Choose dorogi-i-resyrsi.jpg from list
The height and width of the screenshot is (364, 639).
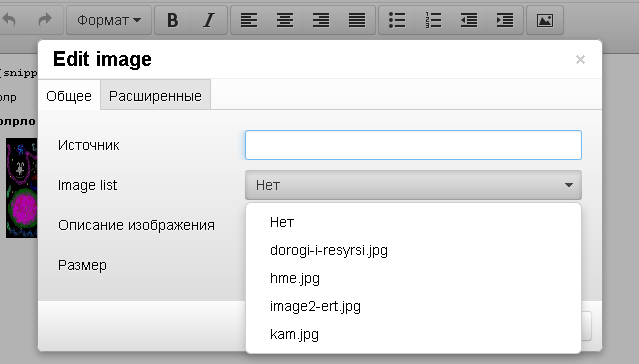(413, 250)
